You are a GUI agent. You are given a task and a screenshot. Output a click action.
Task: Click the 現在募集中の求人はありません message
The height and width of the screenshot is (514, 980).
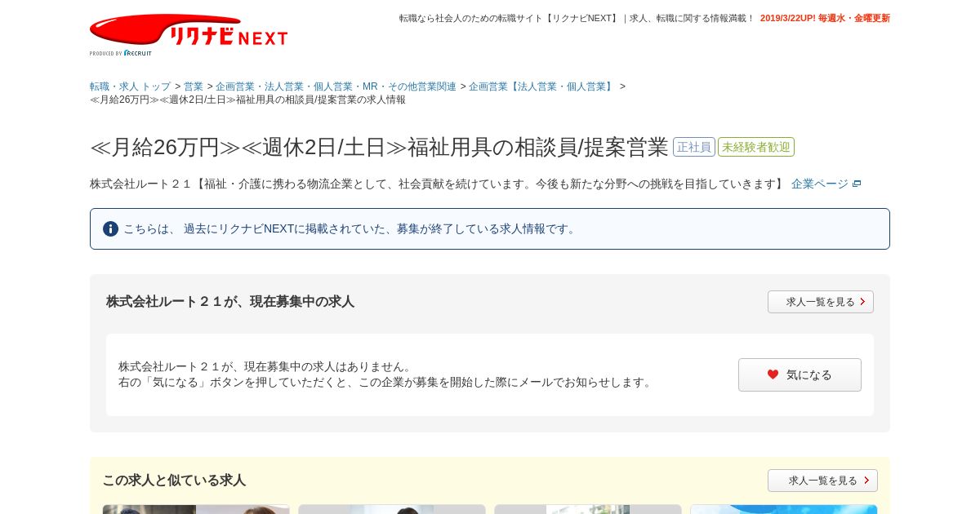point(267,367)
